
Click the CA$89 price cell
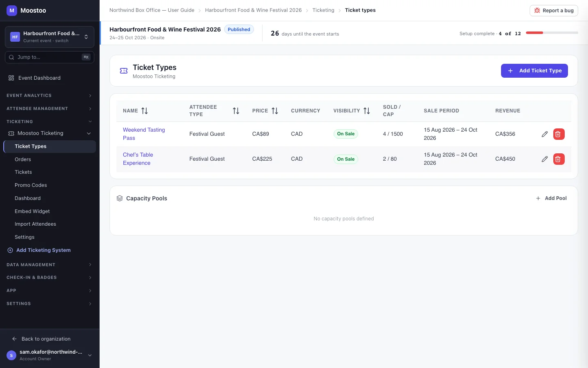point(261,134)
